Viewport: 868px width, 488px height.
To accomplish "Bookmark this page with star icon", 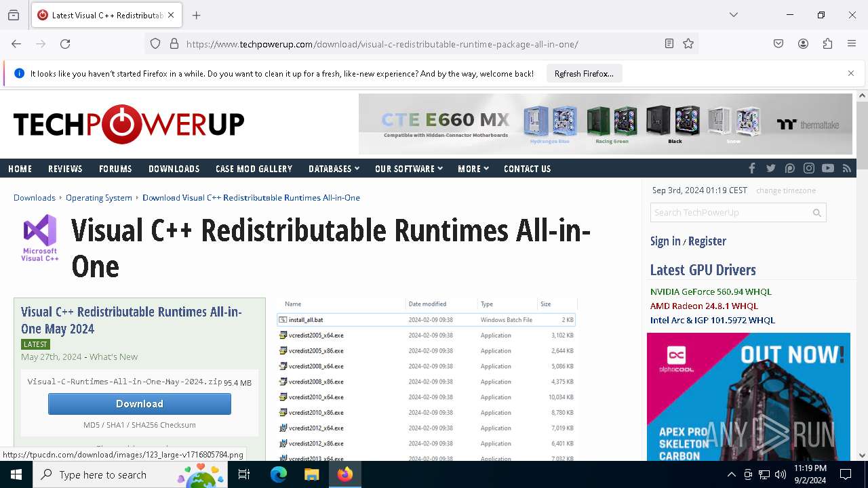I will [688, 44].
